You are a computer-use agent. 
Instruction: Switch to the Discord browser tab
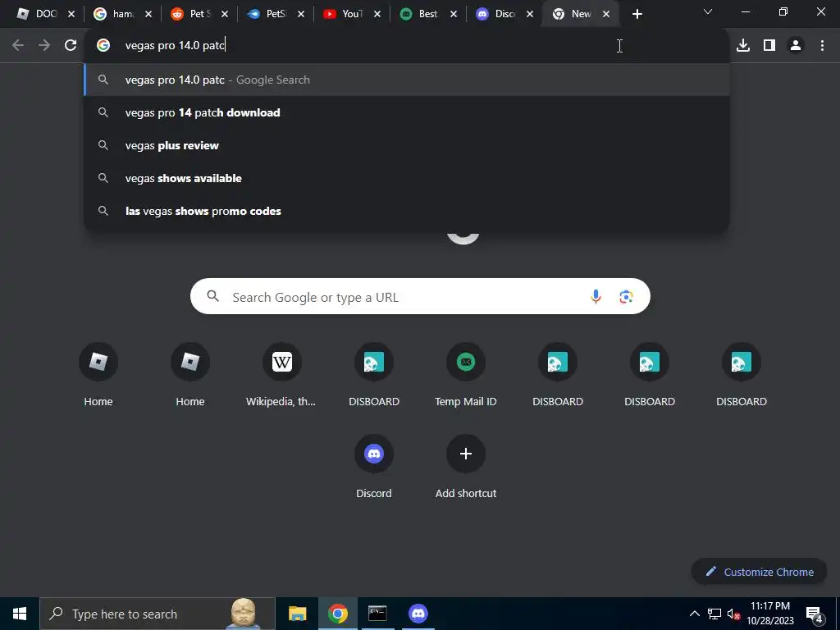[x=504, y=14]
